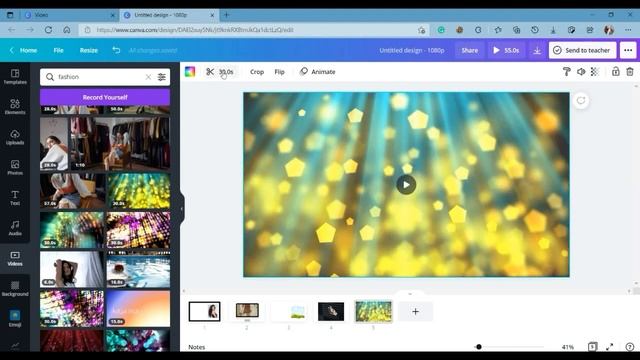Open the browser profile avatar

[x=609, y=30]
